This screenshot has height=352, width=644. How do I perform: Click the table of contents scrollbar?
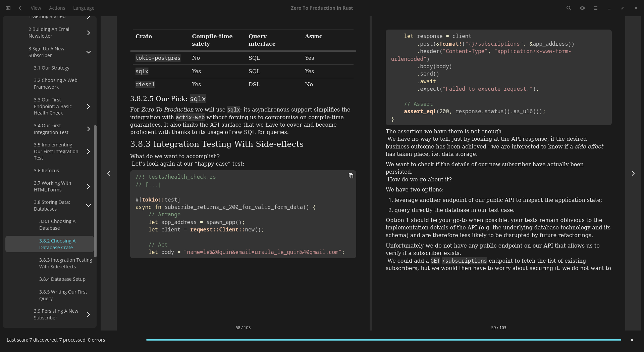coord(95,191)
